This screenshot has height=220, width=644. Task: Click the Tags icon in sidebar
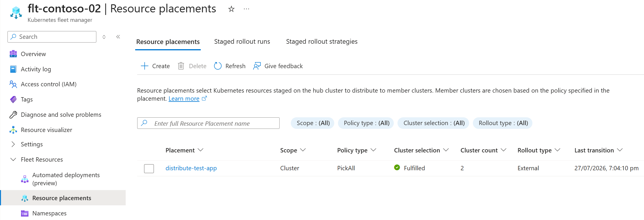[13, 100]
